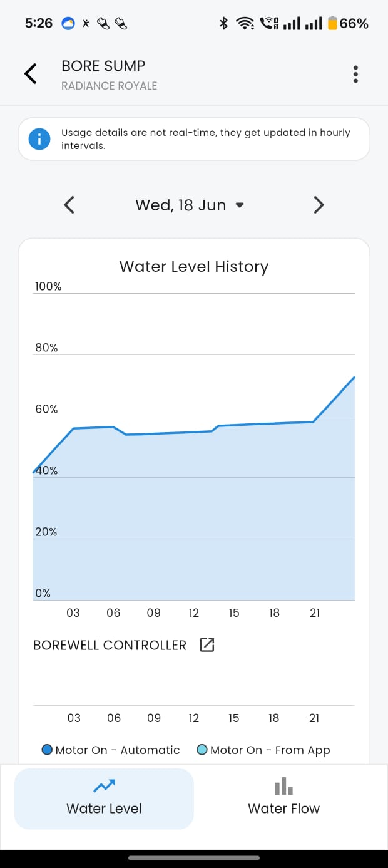Tap the Water Level trend icon
This screenshot has width=388, height=868.
coord(104,785)
